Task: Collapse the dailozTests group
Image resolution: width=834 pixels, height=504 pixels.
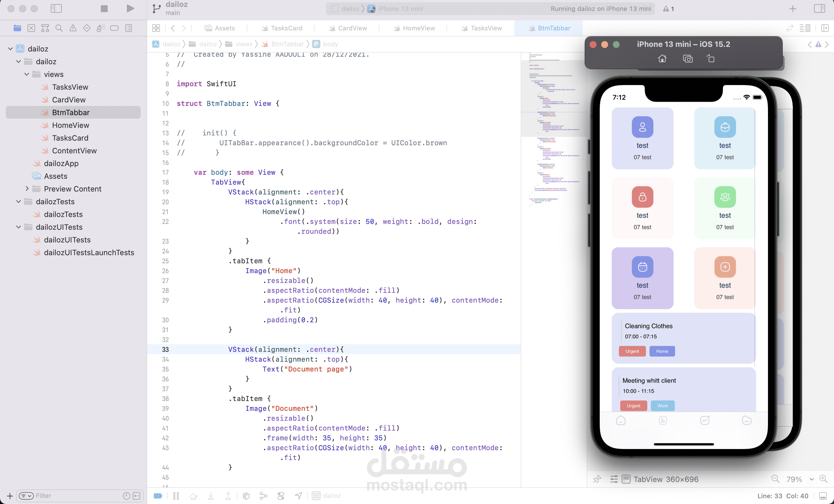Action: coord(19,202)
